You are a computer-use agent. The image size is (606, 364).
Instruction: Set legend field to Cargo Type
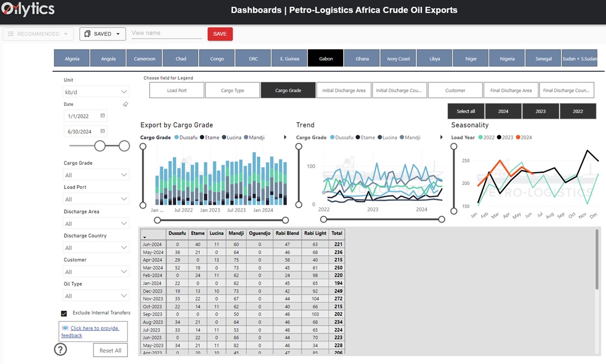coord(232,90)
